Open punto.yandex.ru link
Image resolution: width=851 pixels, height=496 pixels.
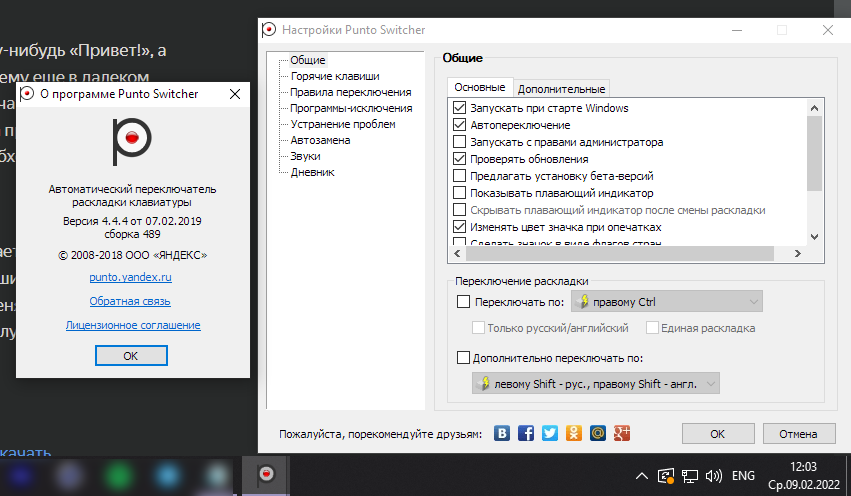pos(130,277)
